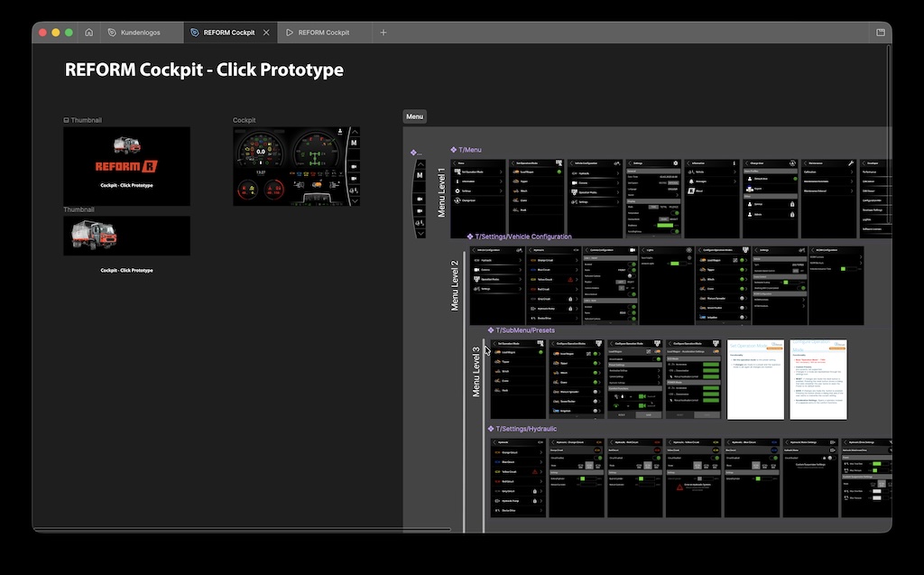The width and height of the screenshot is (924, 575).
Task: Click user icon in Change User screen header
Action: coord(792,163)
